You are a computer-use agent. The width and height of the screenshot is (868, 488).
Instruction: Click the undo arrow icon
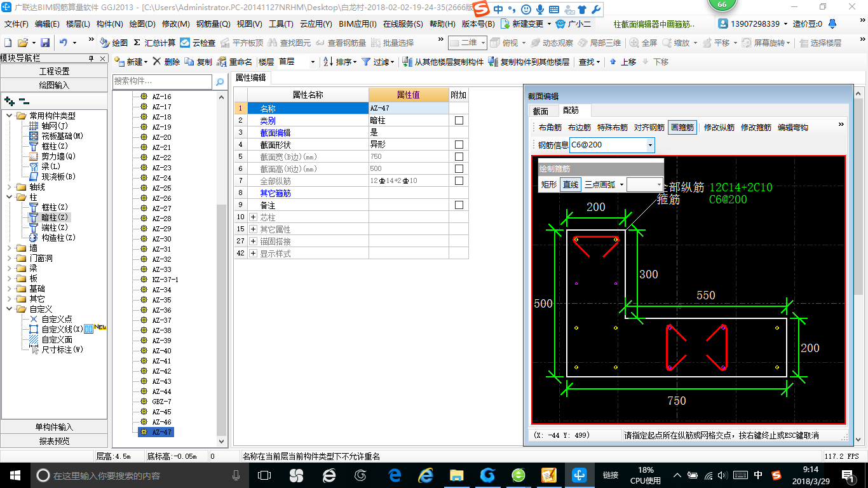[x=64, y=43]
